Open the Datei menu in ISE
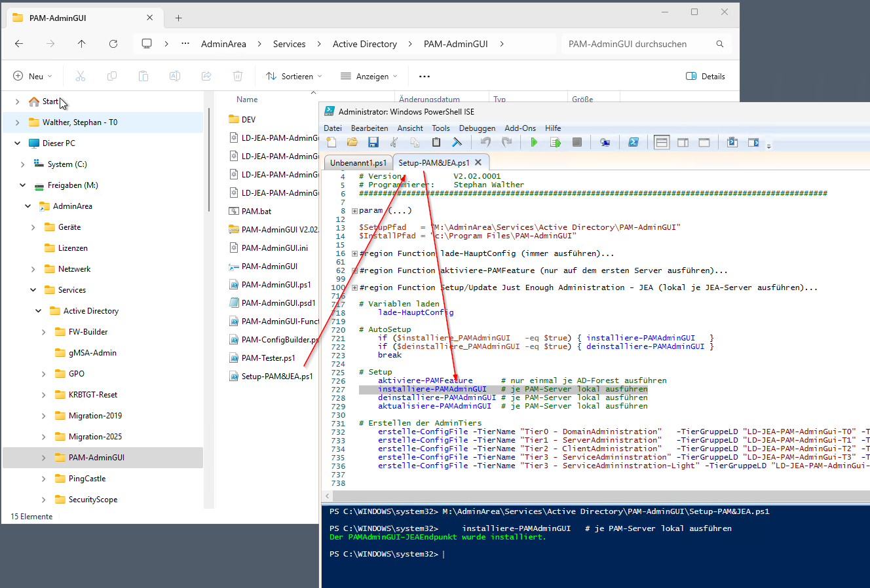Viewport: 870px width, 588px height. 333,128
